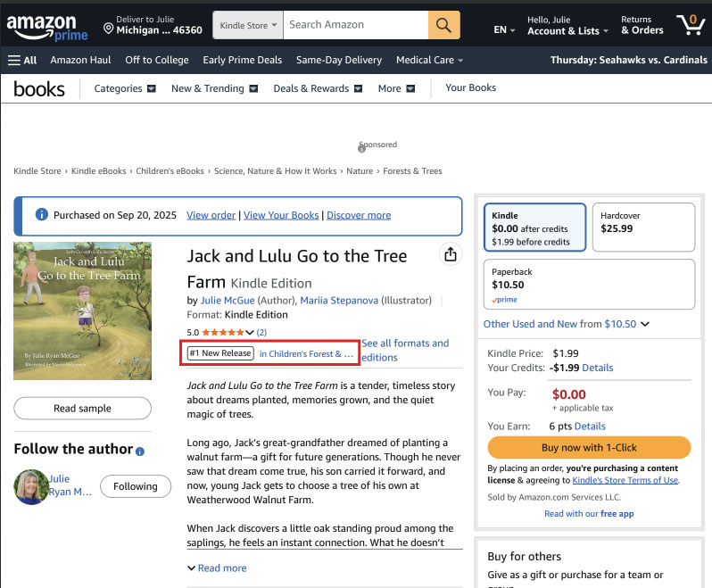
Task: Expand Read more of the description
Action: [217, 567]
